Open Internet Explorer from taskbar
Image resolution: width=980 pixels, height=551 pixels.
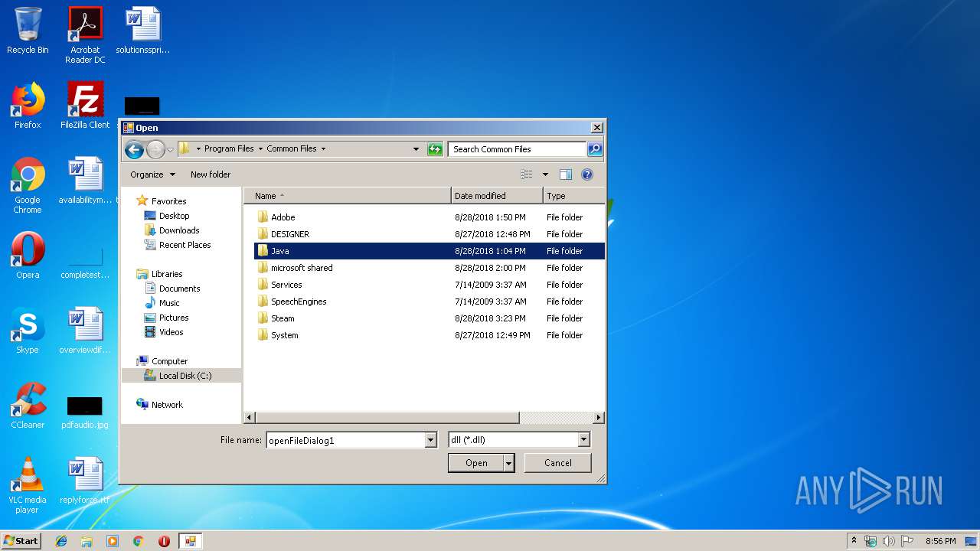[61, 541]
